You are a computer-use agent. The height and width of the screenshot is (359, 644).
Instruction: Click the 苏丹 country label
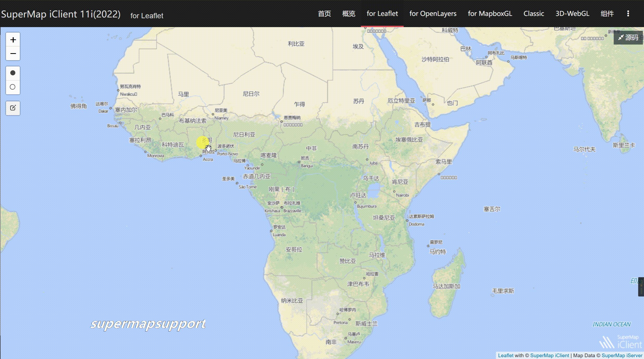click(358, 101)
